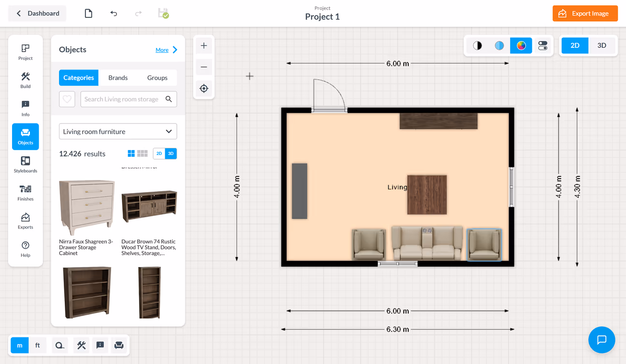The image size is (626, 364).
Task: Switch canvas to 2D view
Action: (x=575, y=45)
